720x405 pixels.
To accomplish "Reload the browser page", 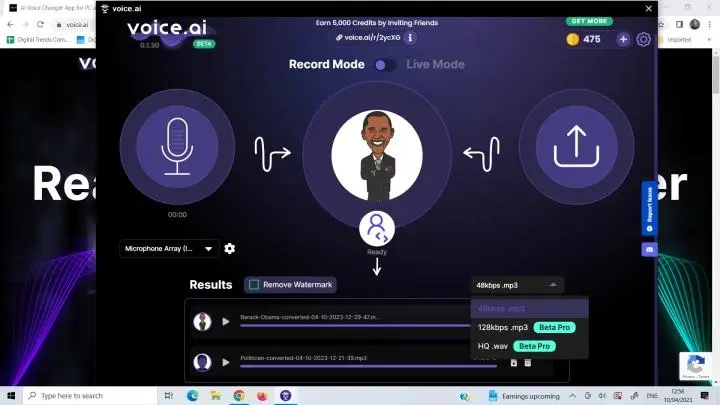I will click(40, 24).
